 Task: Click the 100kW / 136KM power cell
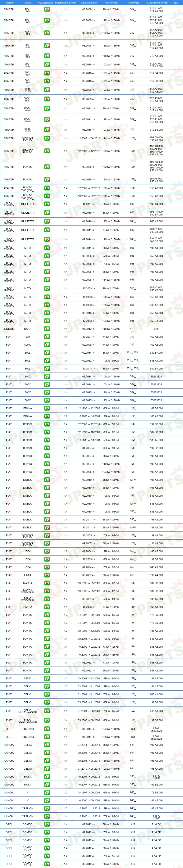click(111, 376)
